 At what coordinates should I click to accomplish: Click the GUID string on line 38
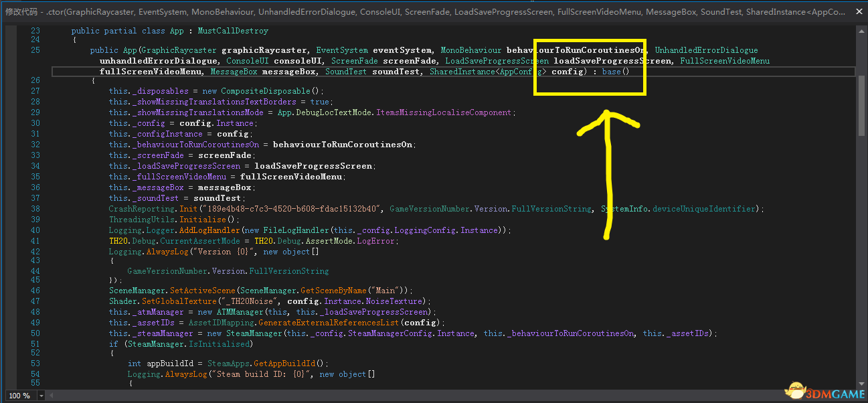click(291, 209)
